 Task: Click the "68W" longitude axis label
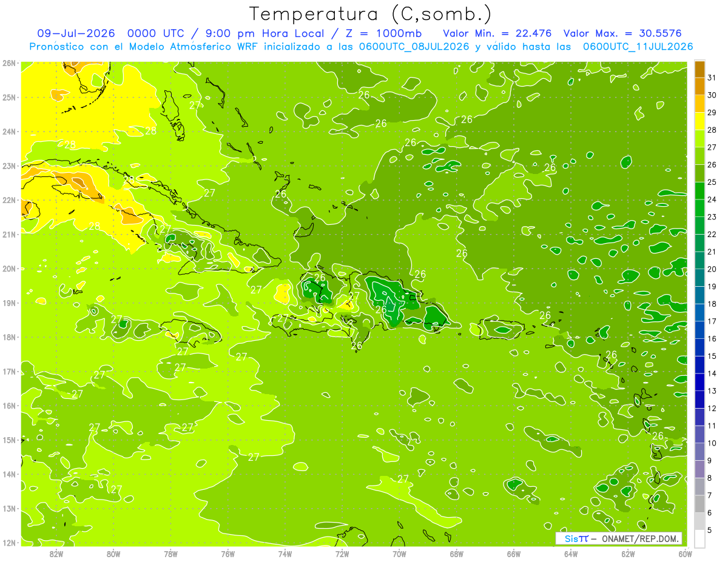(x=457, y=554)
